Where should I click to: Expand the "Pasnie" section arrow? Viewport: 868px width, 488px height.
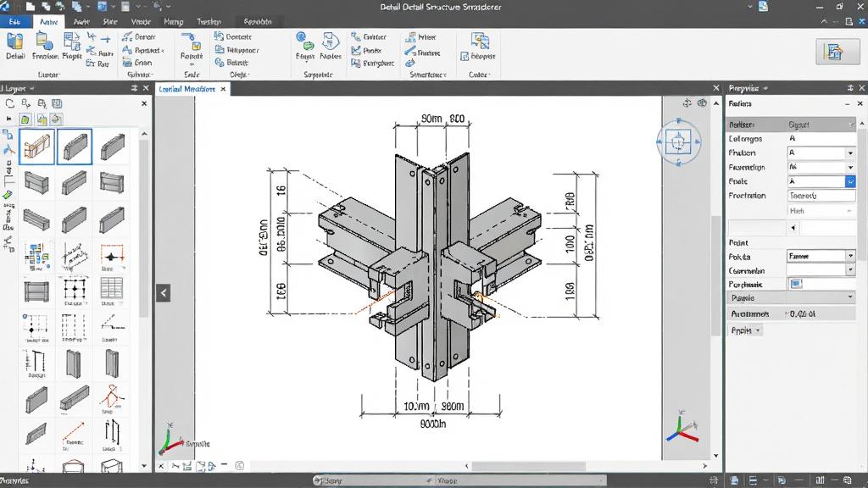click(850, 297)
